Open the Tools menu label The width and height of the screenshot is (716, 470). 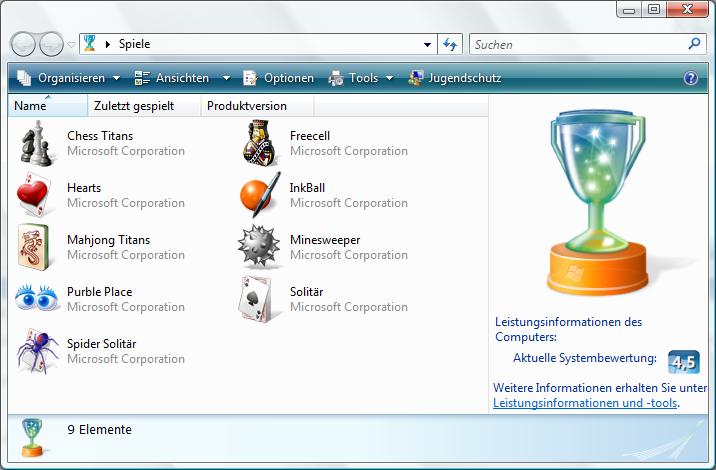click(363, 78)
